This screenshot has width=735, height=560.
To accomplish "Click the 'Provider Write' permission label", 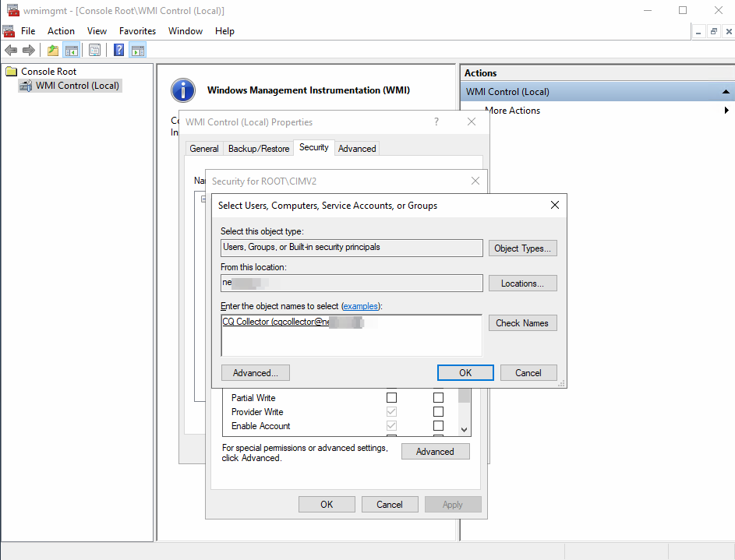I will [257, 411].
